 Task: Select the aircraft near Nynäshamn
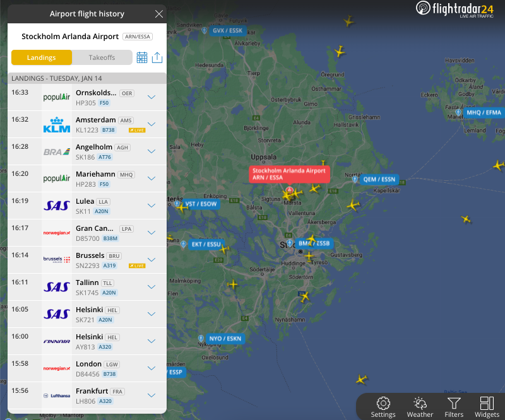pos(304,297)
